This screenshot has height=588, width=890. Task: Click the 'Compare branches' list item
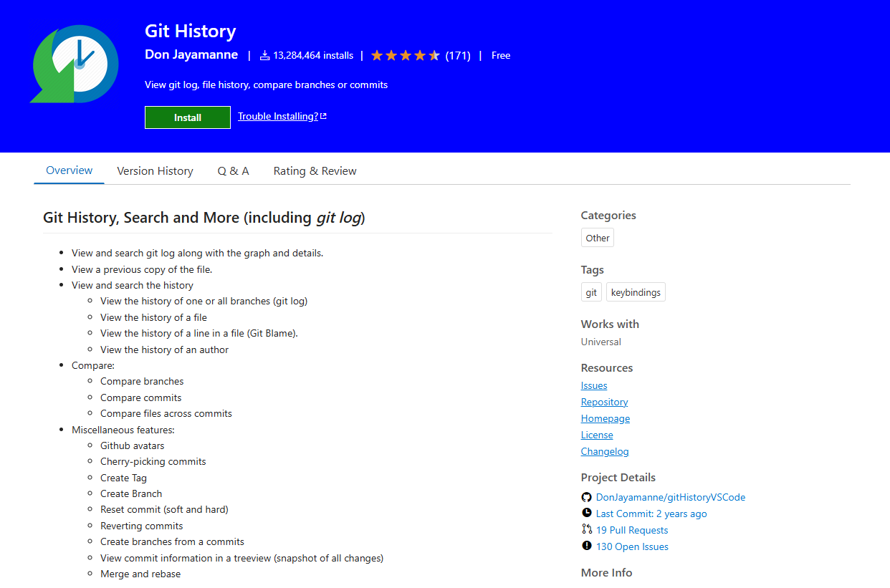pyautogui.click(x=142, y=381)
